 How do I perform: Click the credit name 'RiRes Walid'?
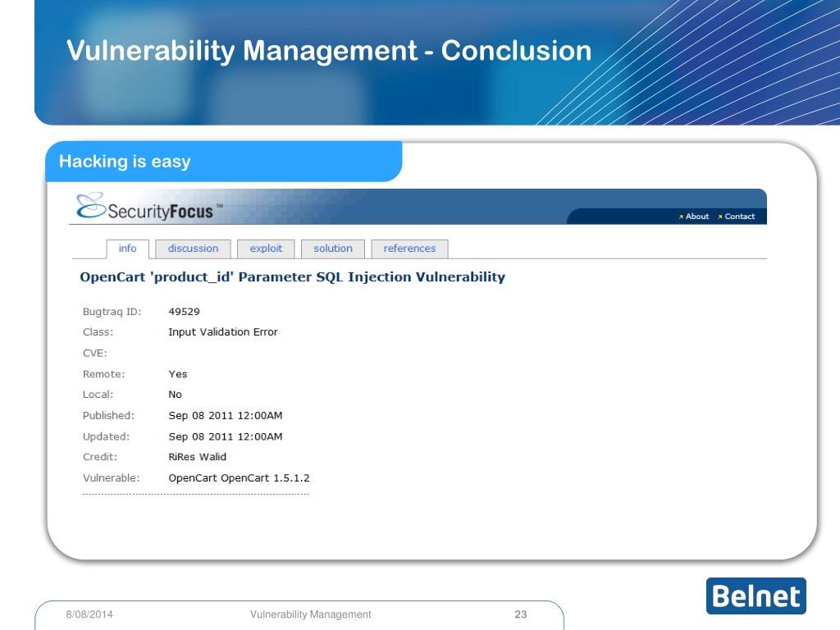coord(197,457)
